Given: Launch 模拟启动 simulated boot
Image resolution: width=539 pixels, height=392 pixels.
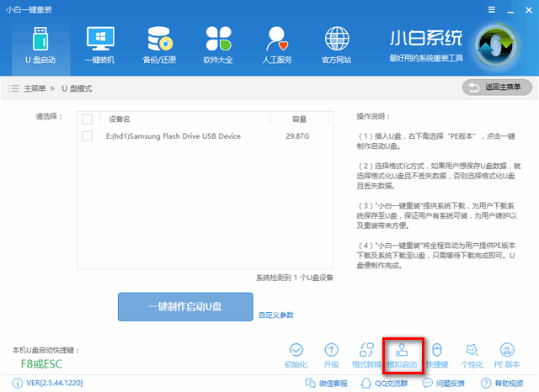Looking at the screenshot, I should pyautogui.click(x=401, y=356).
